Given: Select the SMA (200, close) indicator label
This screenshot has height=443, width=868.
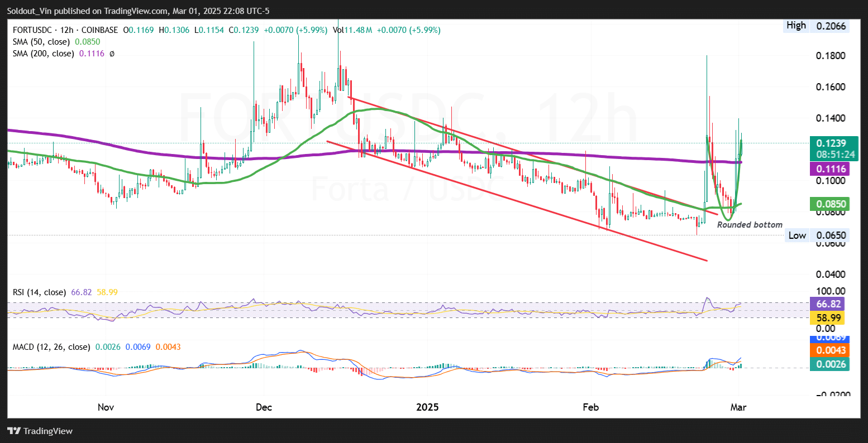Looking at the screenshot, I should (x=43, y=54).
